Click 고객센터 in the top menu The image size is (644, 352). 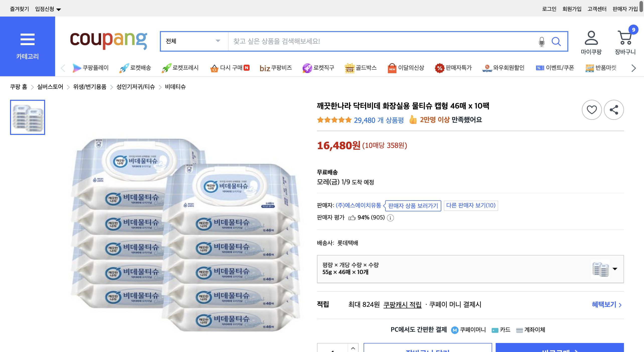point(597,8)
